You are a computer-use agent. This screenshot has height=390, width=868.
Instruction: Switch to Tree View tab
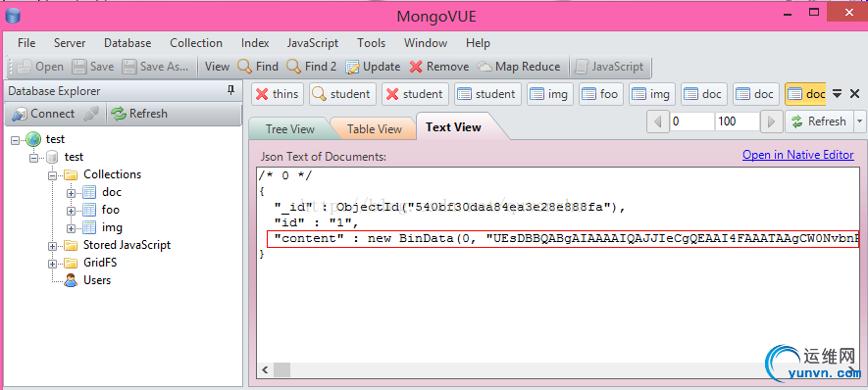point(289,129)
